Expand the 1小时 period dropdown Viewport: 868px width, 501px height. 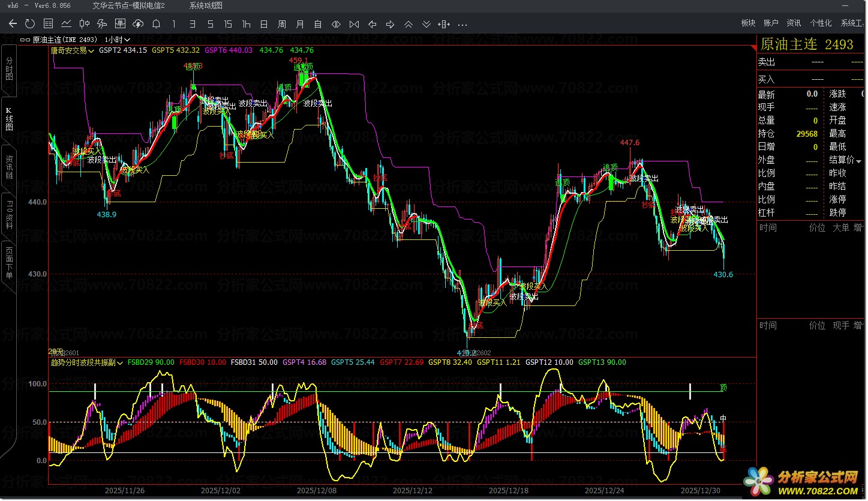click(118, 40)
